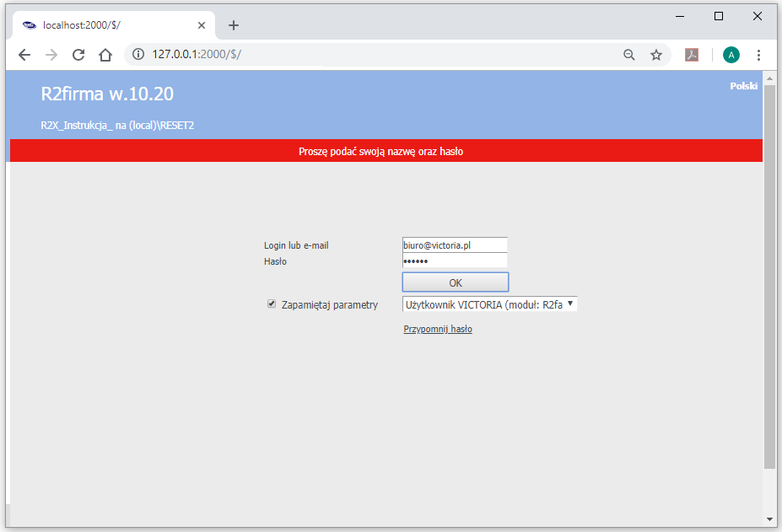Click the Hasło password field

455,261
